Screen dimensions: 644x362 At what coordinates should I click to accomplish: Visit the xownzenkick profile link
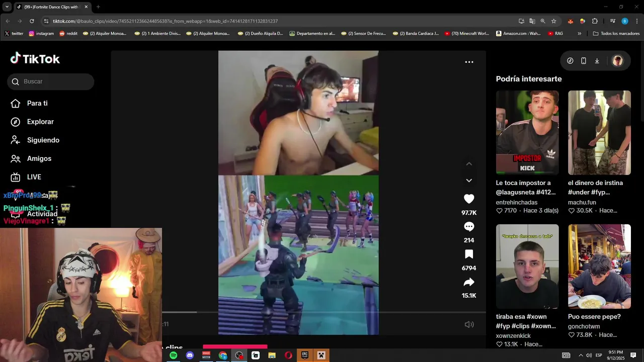click(x=513, y=336)
